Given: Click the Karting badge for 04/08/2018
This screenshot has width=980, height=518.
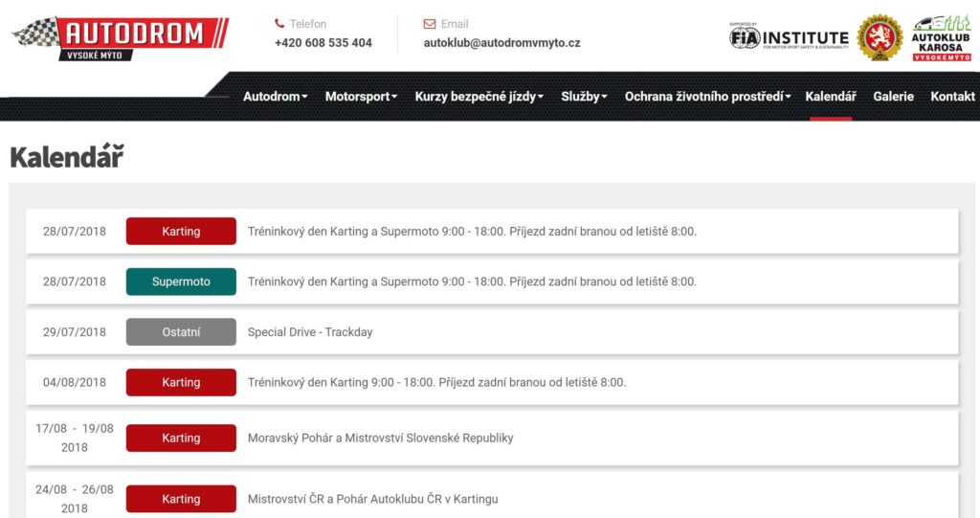Looking at the screenshot, I should pos(181,382).
